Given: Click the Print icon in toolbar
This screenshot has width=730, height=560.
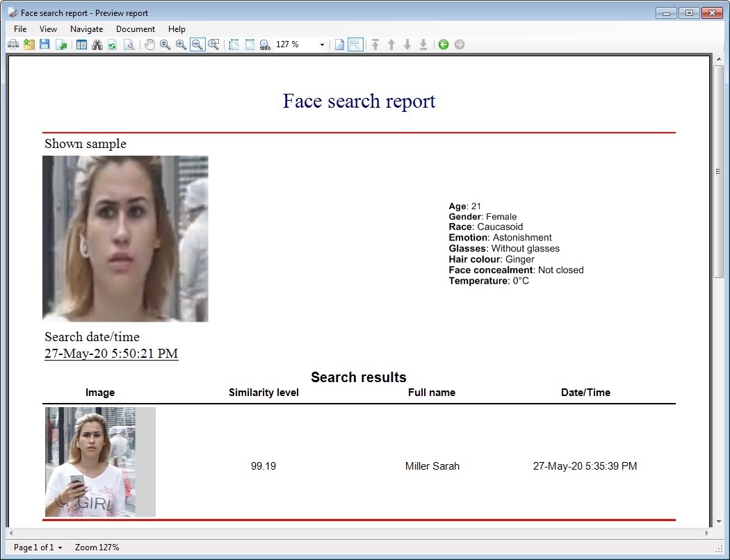Looking at the screenshot, I should coord(13,44).
